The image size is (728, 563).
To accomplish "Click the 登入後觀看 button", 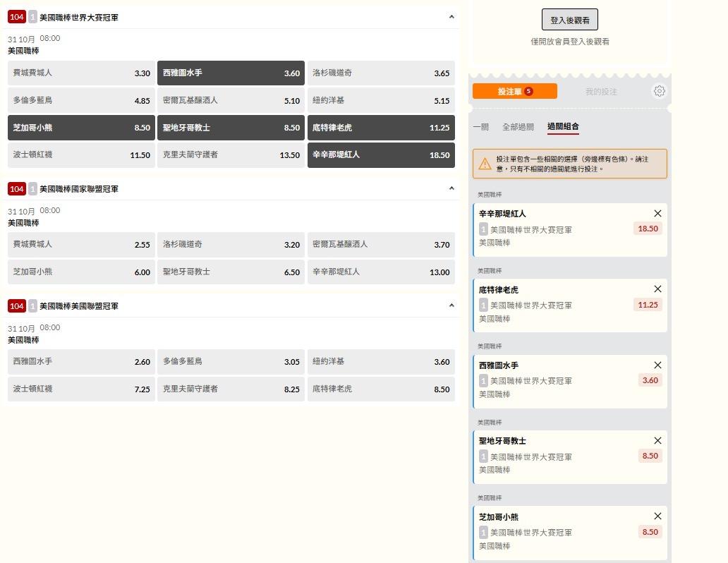I will 570,20.
